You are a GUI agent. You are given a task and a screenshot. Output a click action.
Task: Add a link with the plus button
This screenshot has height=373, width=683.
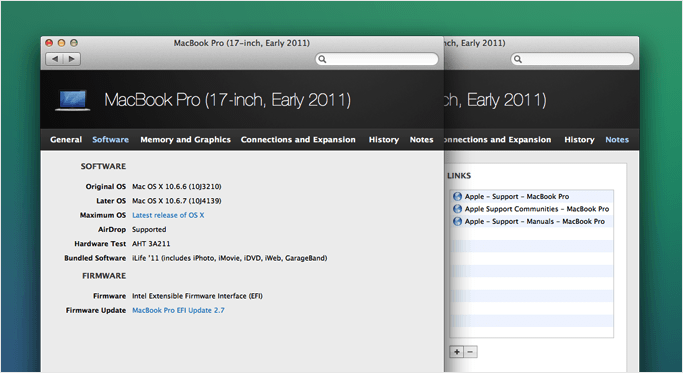click(456, 352)
